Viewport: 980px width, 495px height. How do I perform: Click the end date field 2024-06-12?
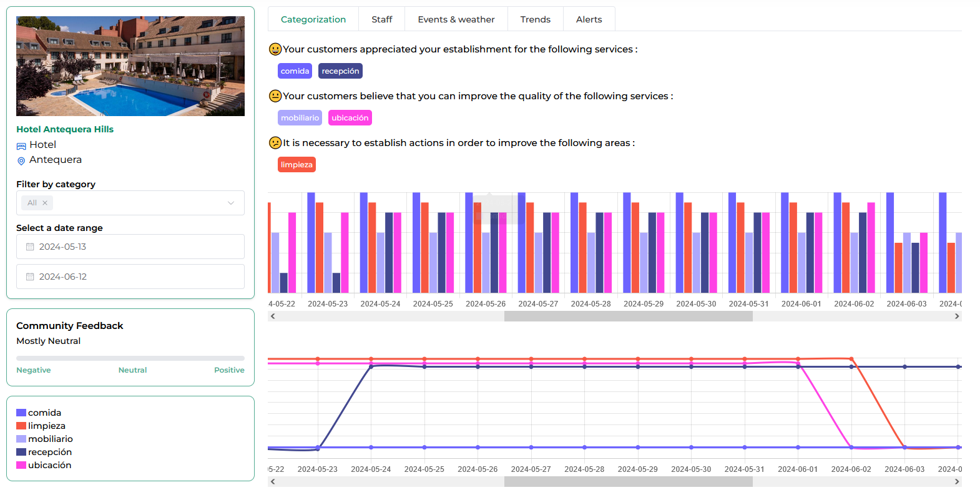click(130, 277)
